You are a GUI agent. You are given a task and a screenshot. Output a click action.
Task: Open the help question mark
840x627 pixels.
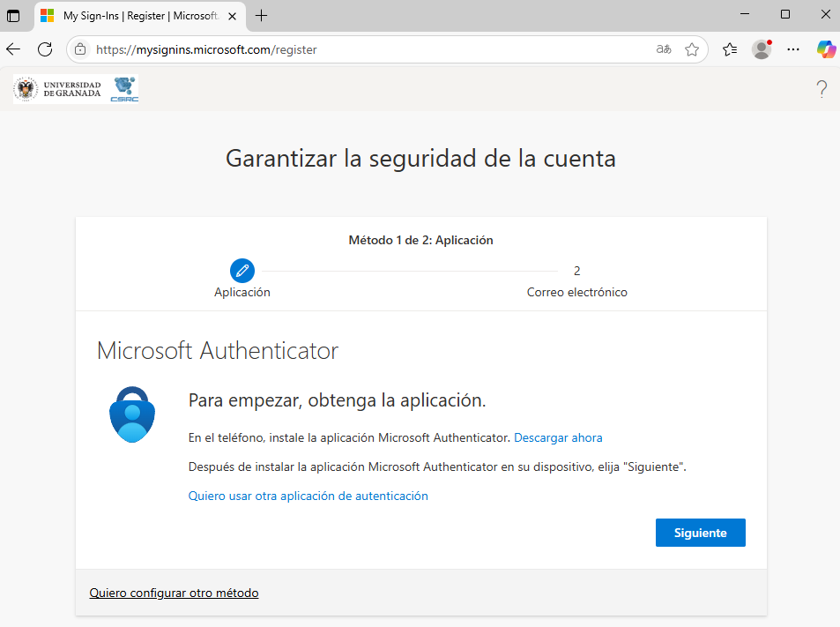[x=821, y=89]
